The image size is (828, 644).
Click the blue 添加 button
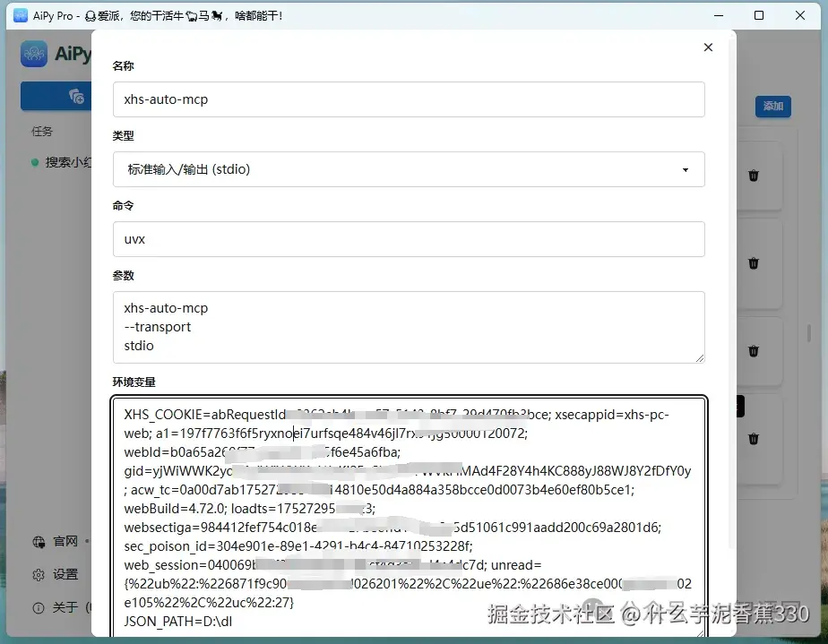click(x=772, y=106)
